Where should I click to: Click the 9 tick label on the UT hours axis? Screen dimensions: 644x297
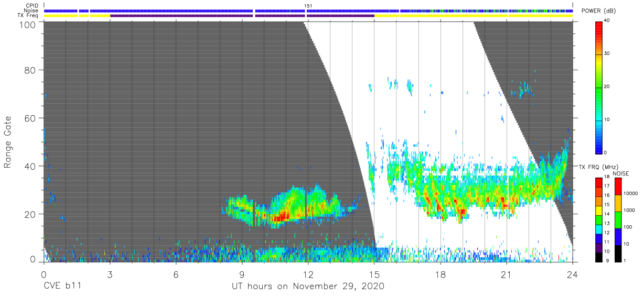point(242,274)
